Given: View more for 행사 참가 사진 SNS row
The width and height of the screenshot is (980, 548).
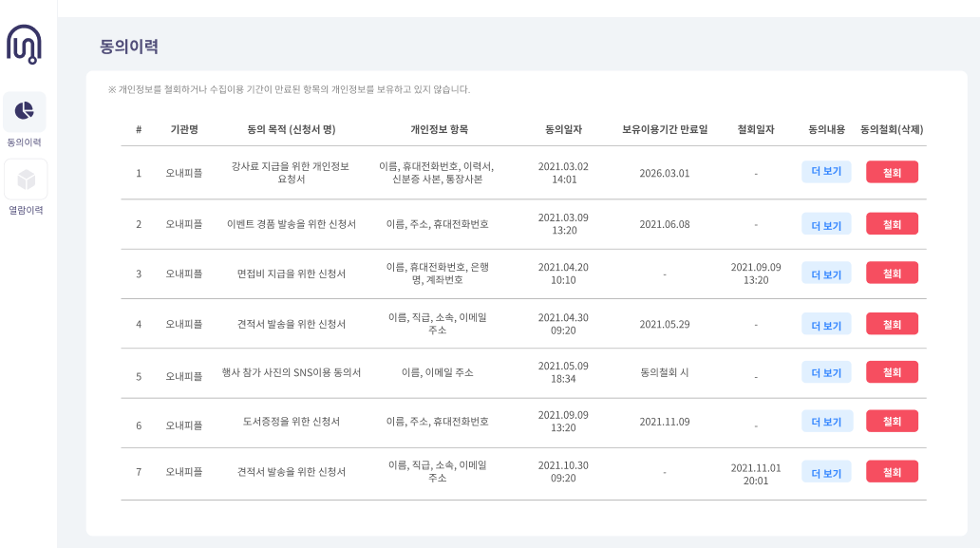Looking at the screenshot, I should tap(826, 371).
